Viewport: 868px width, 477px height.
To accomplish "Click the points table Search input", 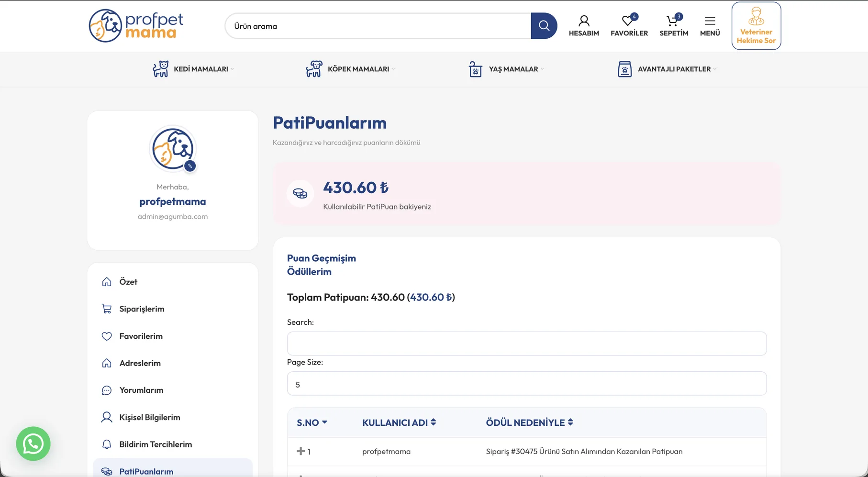I will [x=527, y=344].
